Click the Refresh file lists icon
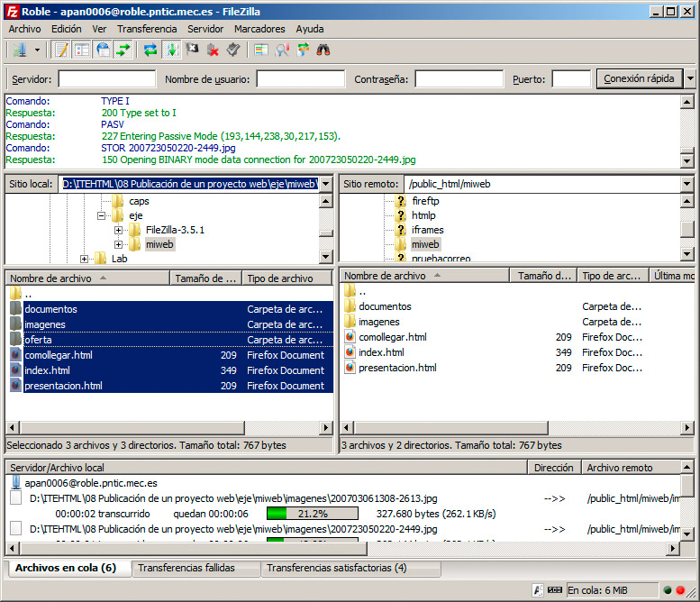The image size is (700, 602). [x=150, y=50]
